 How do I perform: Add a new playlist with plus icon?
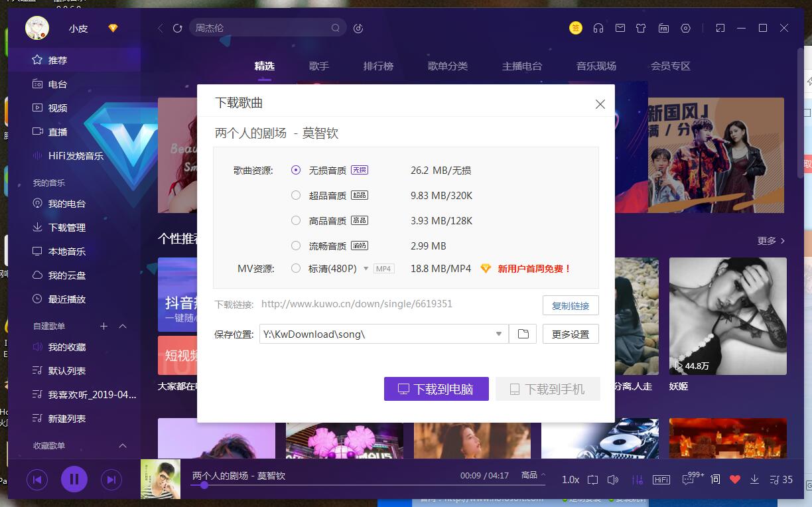click(x=103, y=326)
